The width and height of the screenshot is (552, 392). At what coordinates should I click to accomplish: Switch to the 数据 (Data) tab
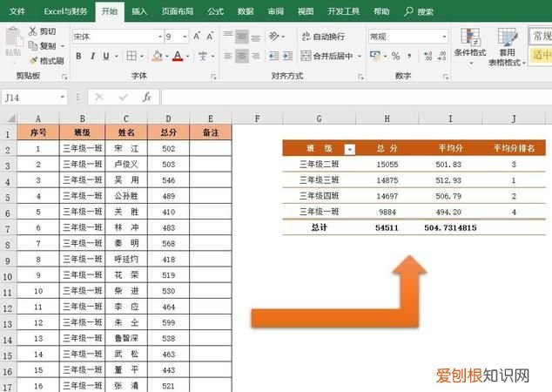point(246,11)
